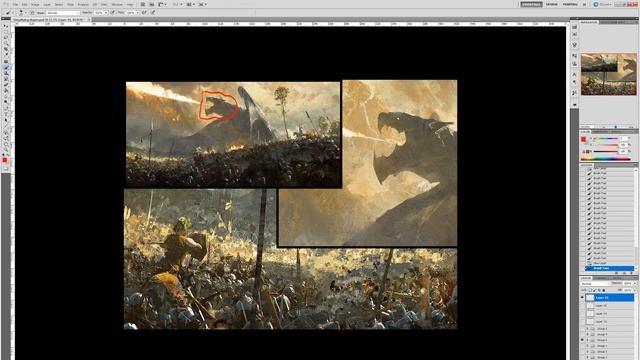Delete current state via History panel trash icon
This screenshot has height=360, width=640.
pyautogui.click(x=631, y=273)
